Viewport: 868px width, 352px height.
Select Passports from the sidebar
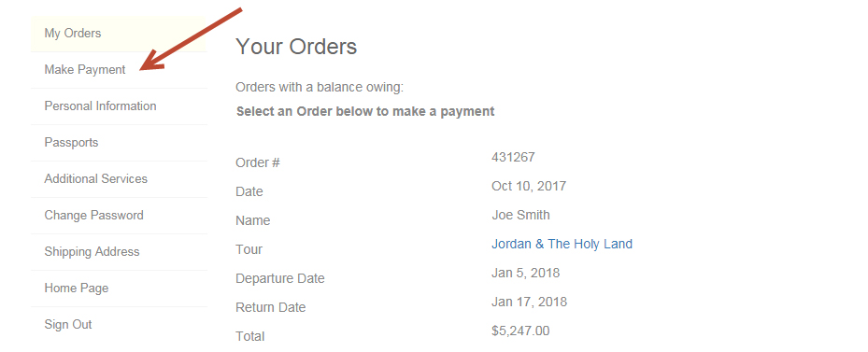tap(119, 143)
